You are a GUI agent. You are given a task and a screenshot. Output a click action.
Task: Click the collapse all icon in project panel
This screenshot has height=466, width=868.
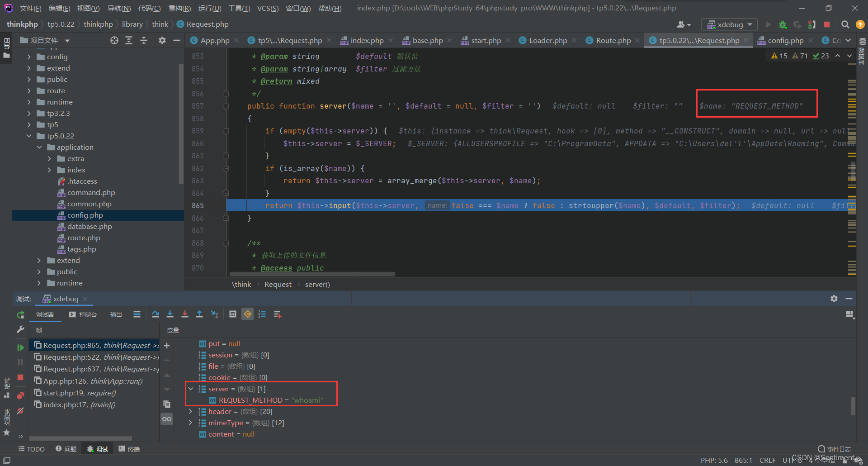click(144, 40)
